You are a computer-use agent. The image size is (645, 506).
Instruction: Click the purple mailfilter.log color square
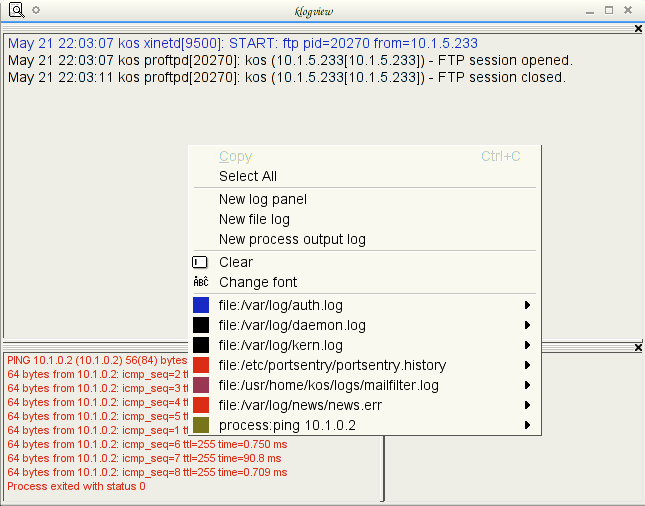(x=201, y=385)
